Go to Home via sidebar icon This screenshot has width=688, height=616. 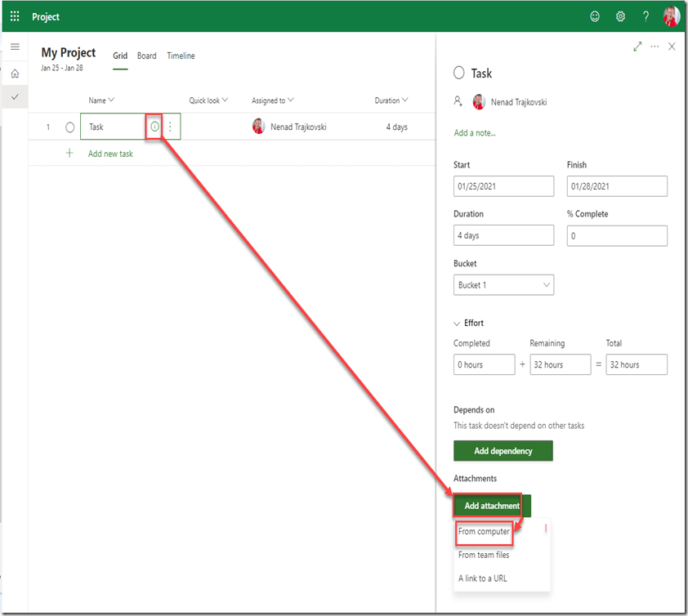tap(15, 74)
